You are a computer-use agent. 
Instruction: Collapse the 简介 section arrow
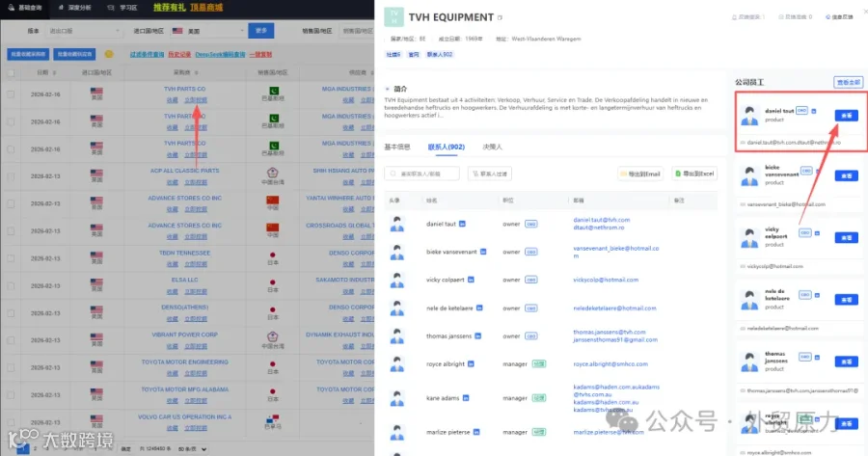point(387,89)
